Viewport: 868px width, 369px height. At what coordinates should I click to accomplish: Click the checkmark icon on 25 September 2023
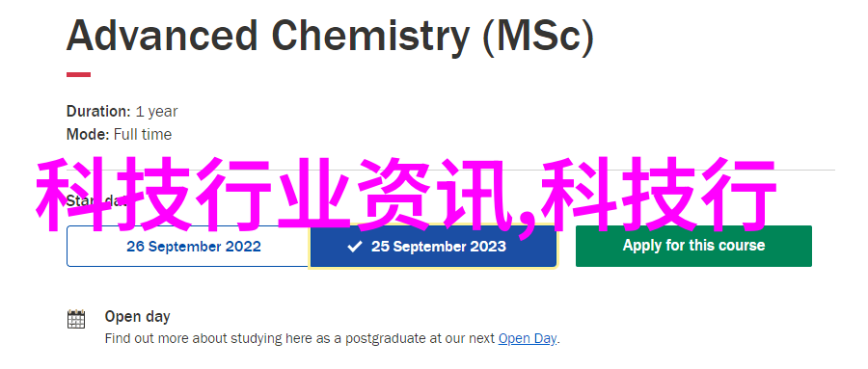click(x=355, y=247)
